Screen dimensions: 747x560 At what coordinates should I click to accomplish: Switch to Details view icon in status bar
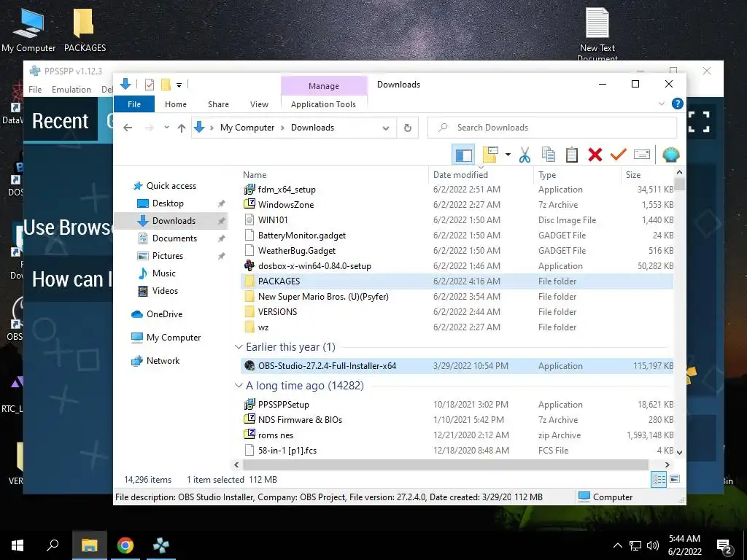pos(659,480)
